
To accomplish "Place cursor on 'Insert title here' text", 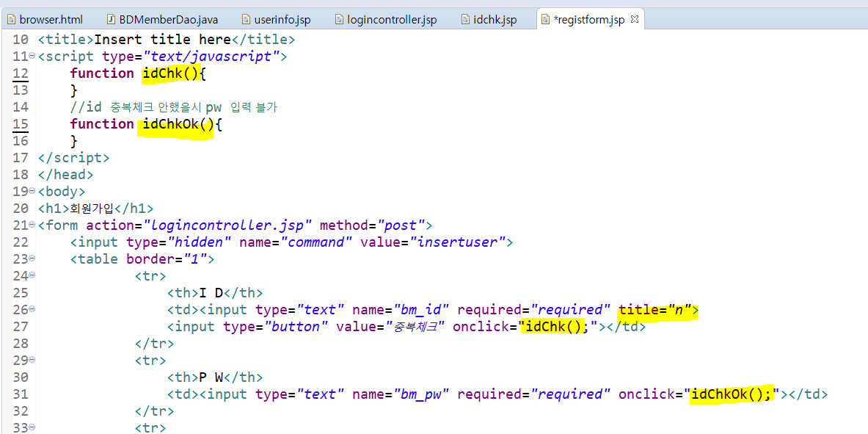I will coord(163,40).
